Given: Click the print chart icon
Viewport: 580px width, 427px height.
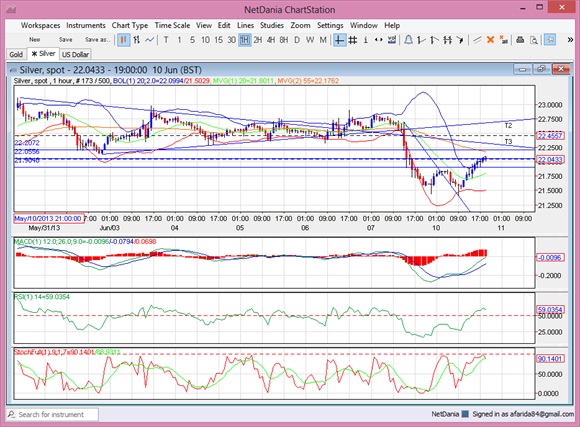Looking at the screenshot, I should [520, 40].
